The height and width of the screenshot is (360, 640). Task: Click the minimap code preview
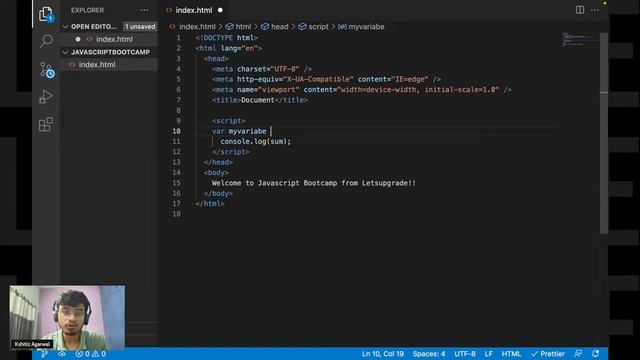(580, 40)
